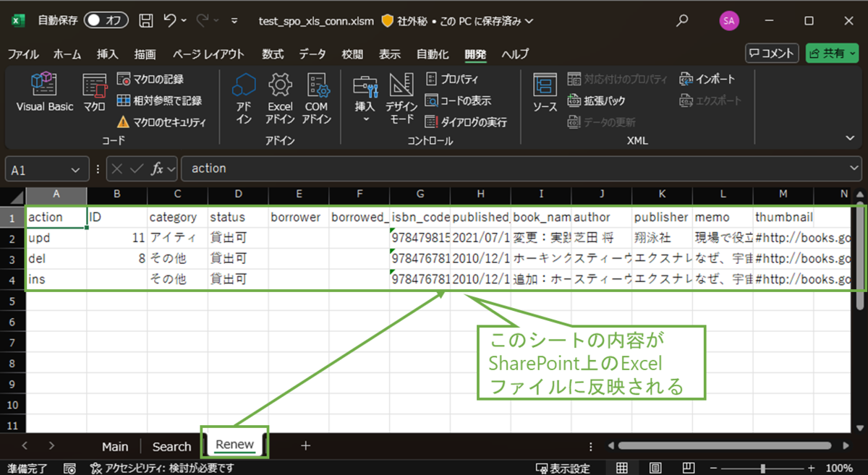868x475 pixels.
Task: Switch to the 自動化 tab
Action: tap(433, 54)
